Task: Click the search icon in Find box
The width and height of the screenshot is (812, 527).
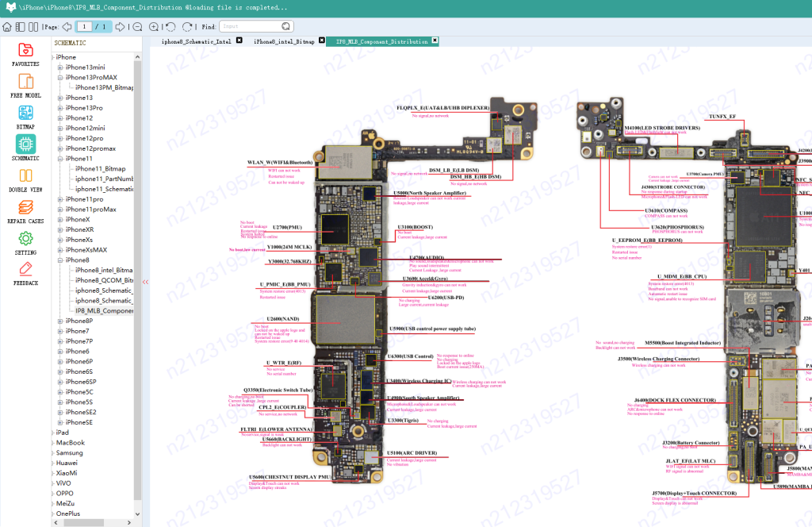Action: 285,26
